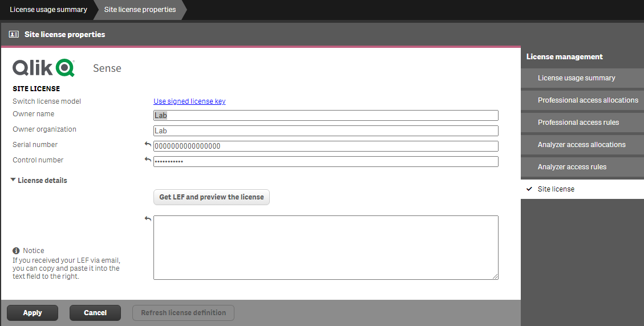This screenshot has height=326, width=644.
Task: Click into the Control number field
Action: 326,161
